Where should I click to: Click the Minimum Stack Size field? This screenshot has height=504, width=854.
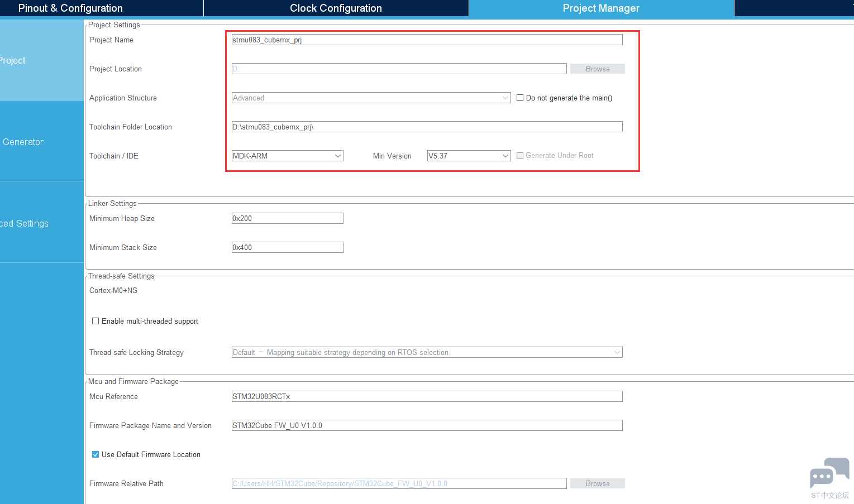(287, 247)
